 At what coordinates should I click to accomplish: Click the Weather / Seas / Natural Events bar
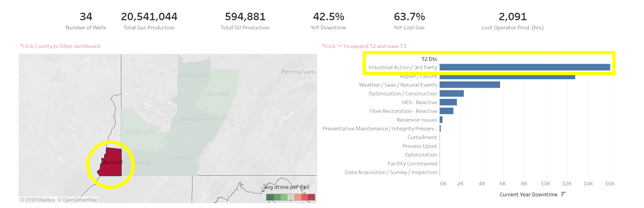click(x=470, y=85)
